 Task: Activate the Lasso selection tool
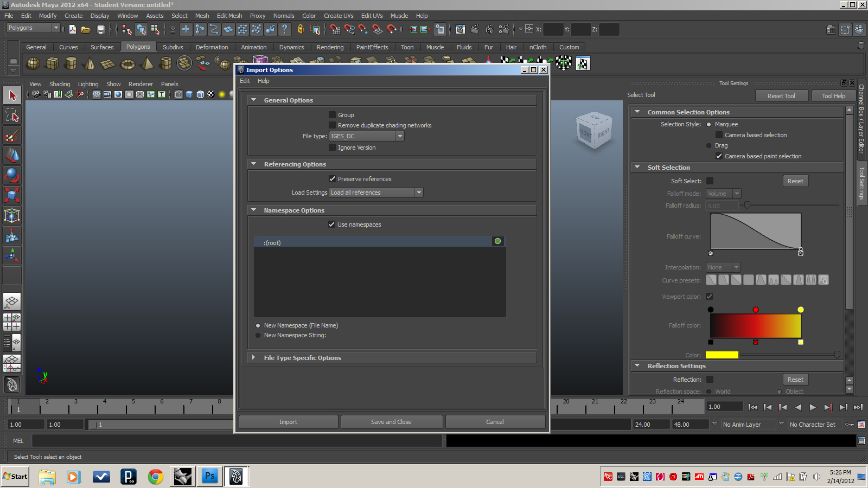click(x=12, y=115)
